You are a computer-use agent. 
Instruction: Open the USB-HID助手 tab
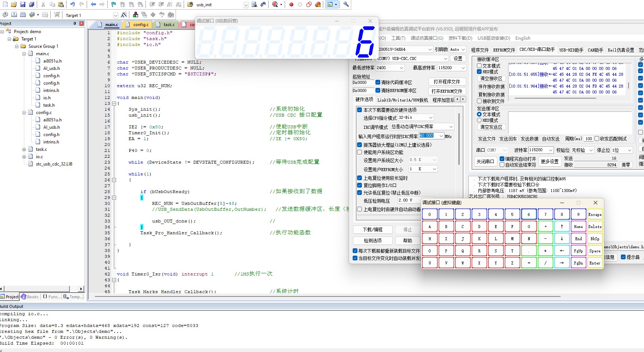[571, 50]
